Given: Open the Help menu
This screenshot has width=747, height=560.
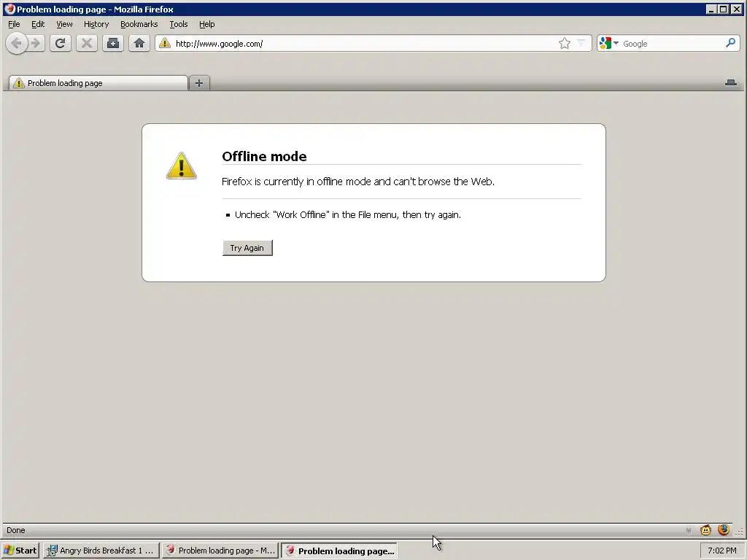Looking at the screenshot, I should tap(206, 24).
